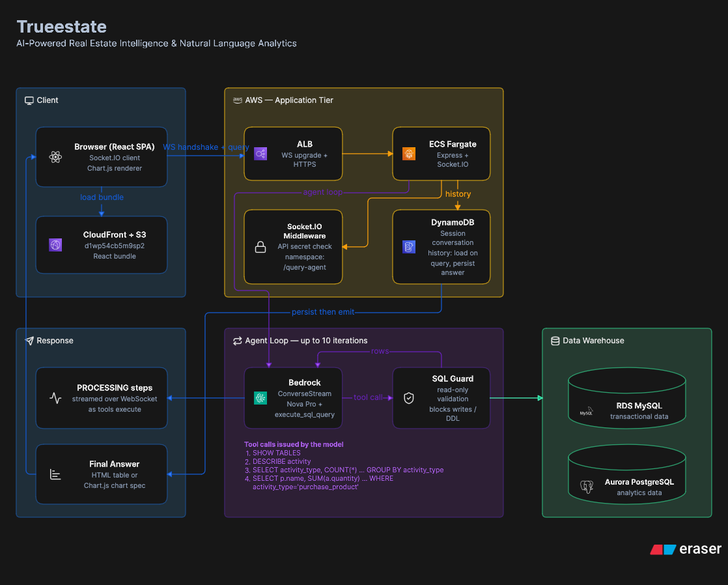Click the 'SQL Guard' node title
The image size is (728, 585).
[x=453, y=378]
